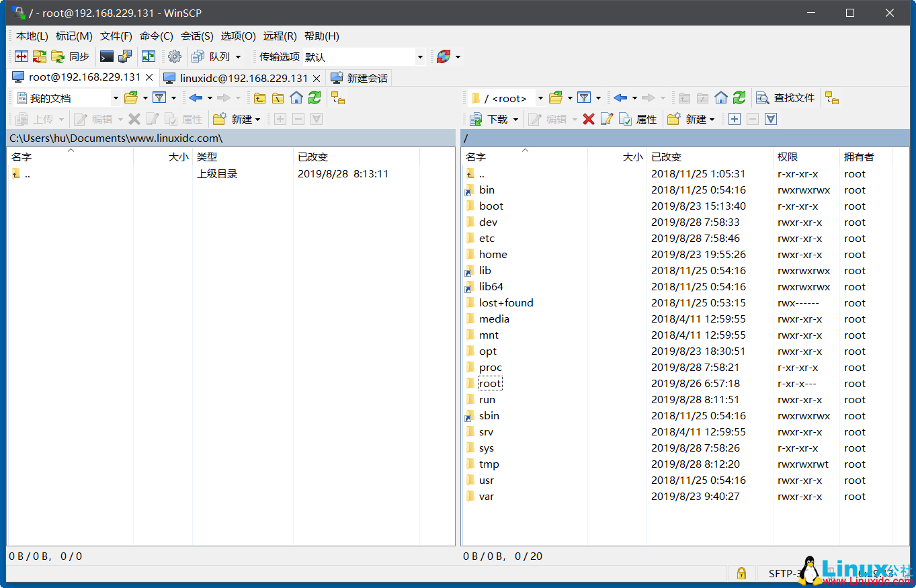Viewport: 916px width, 588px height.
Task: Click remote Select Files plus icon
Action: click(x=734, y=119)
